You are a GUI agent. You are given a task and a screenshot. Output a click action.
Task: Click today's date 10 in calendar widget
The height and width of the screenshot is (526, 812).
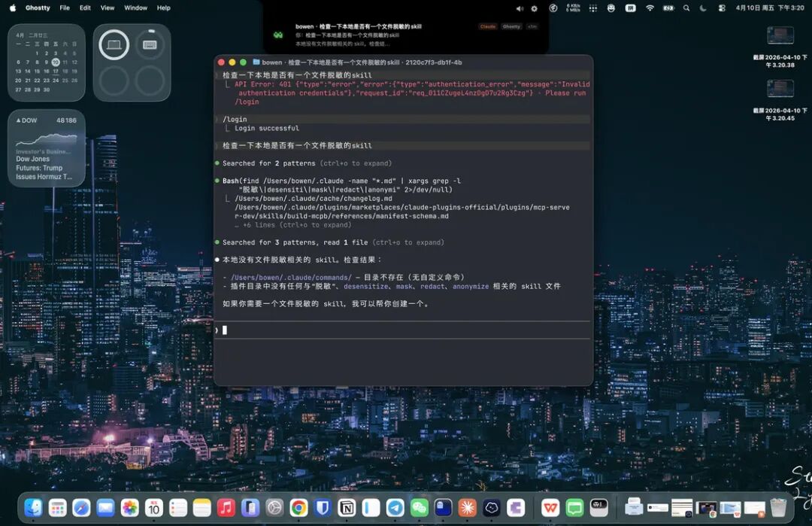point(56,62)
